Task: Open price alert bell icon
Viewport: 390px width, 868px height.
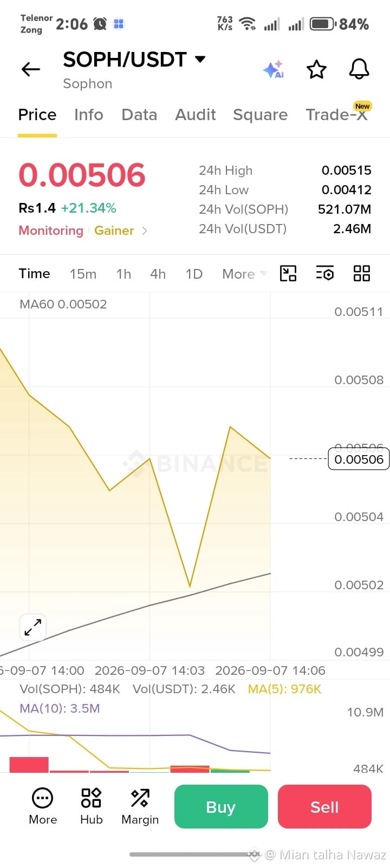Action: point(359,69)
